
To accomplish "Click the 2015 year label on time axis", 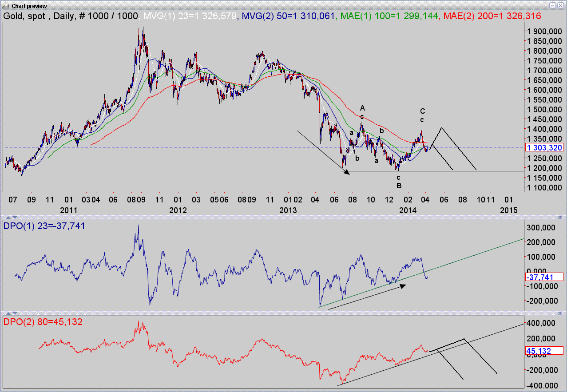I will 508,210.
